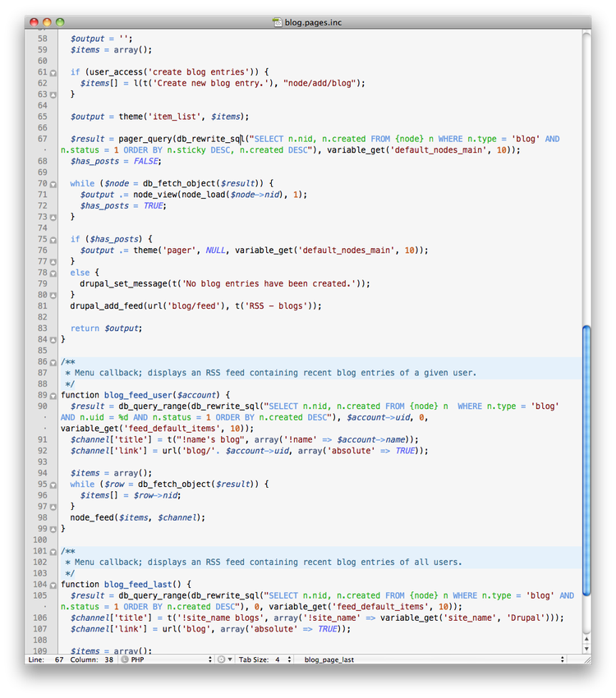The image size is (616, 698).
Task: Fold the while loop at line 70
Action: pyautogui.click(x=53, y=184)
